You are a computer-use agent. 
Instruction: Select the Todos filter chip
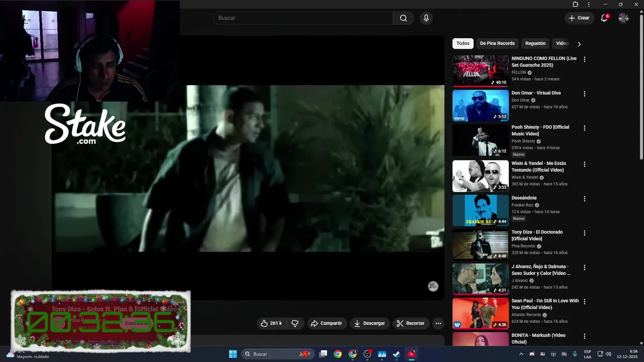[463, 43]
